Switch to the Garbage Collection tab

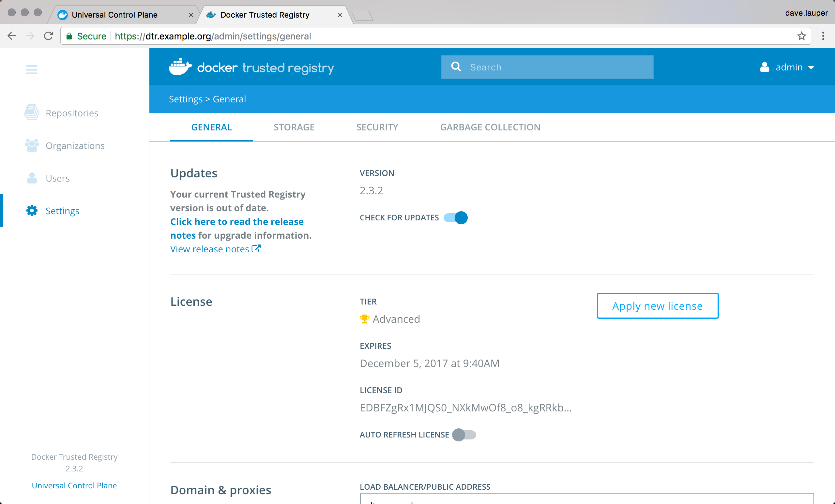pos(490,127)
